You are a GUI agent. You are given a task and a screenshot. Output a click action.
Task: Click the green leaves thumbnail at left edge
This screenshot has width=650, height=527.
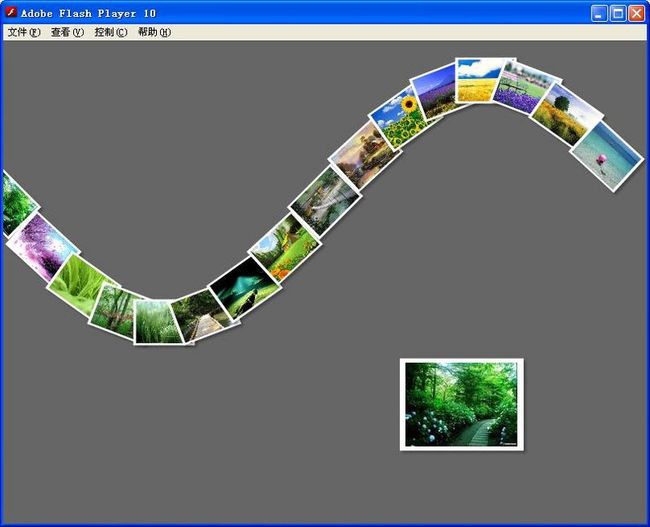pyautogui.click(x=17, y=204)
